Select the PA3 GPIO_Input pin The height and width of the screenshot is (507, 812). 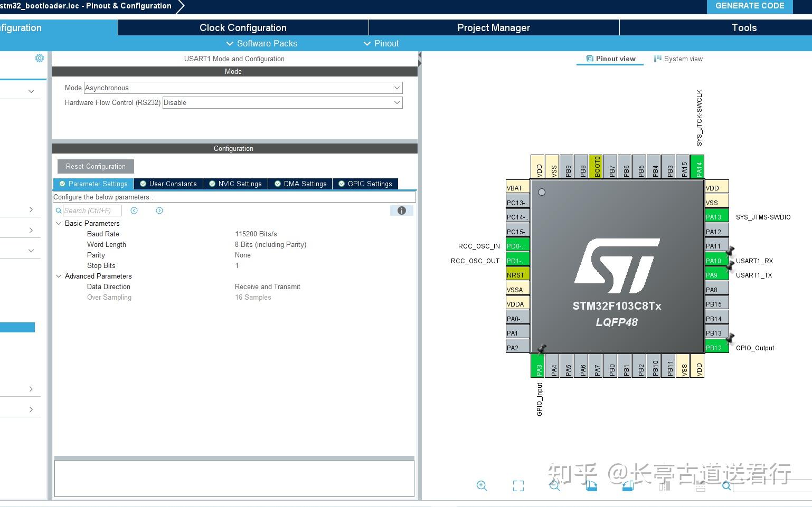coord(537,366)
